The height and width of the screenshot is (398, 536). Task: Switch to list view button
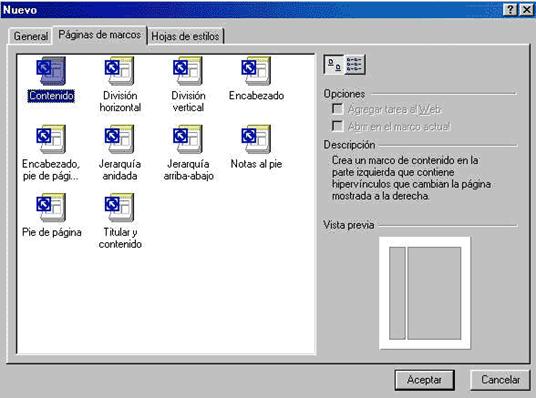tap(355, 64)
